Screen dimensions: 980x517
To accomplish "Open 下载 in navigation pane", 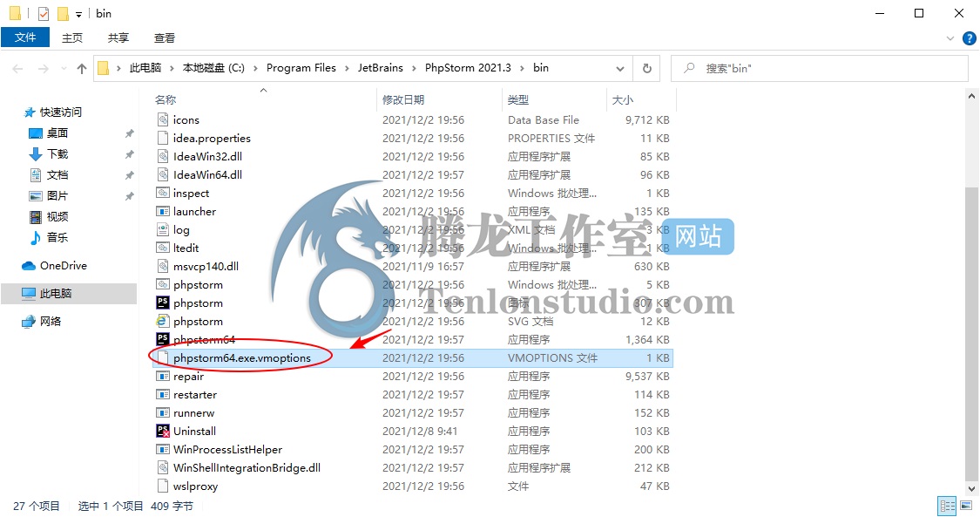I will (57, 153).
